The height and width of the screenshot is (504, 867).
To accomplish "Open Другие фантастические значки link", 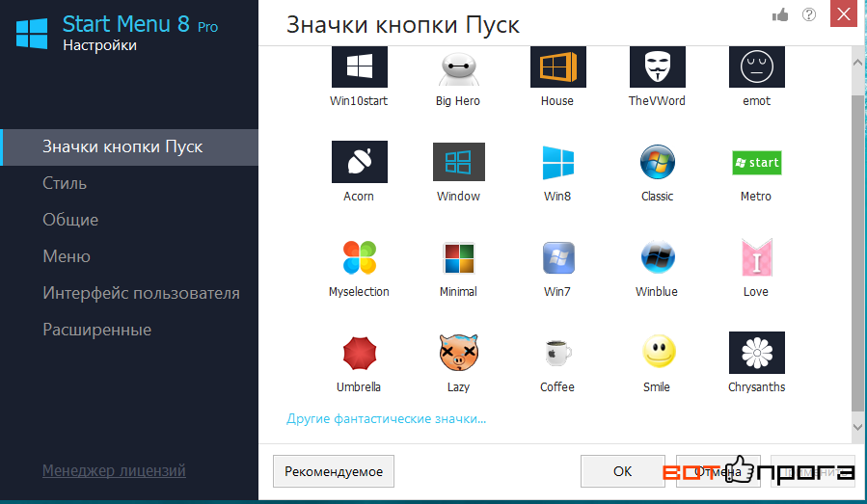I will (386, 419).
